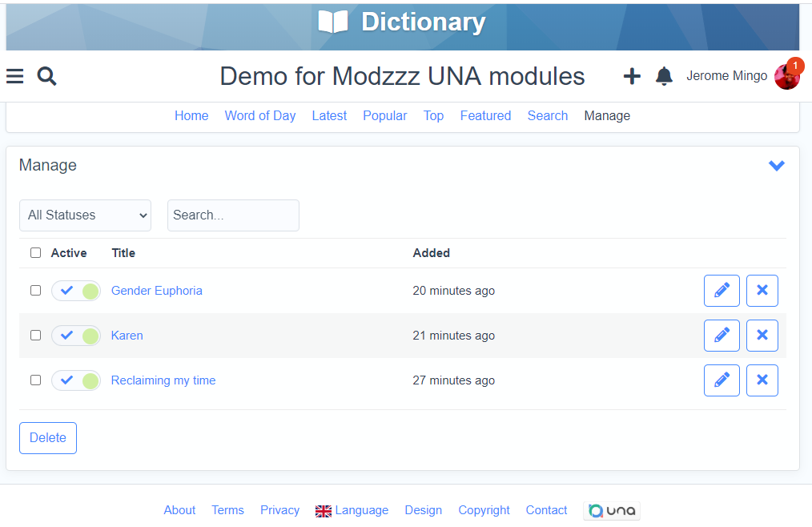Switch to the Featured tab

click(485, 116)
